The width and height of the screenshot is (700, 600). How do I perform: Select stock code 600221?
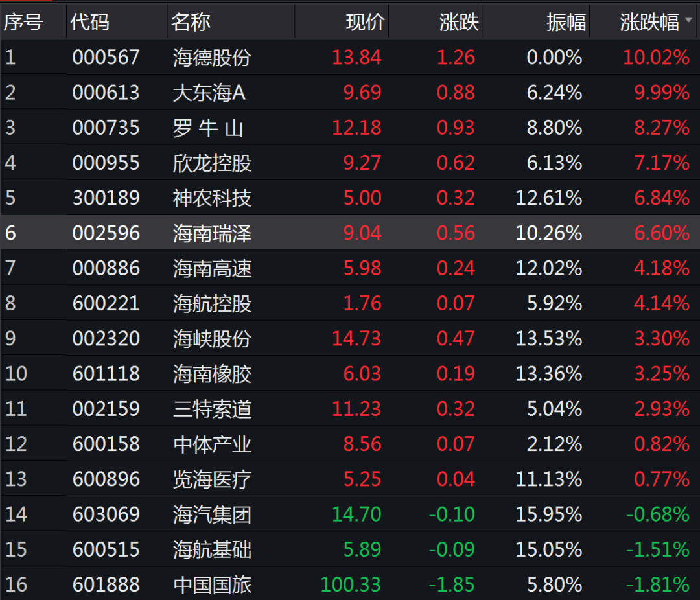pos(106,304)
